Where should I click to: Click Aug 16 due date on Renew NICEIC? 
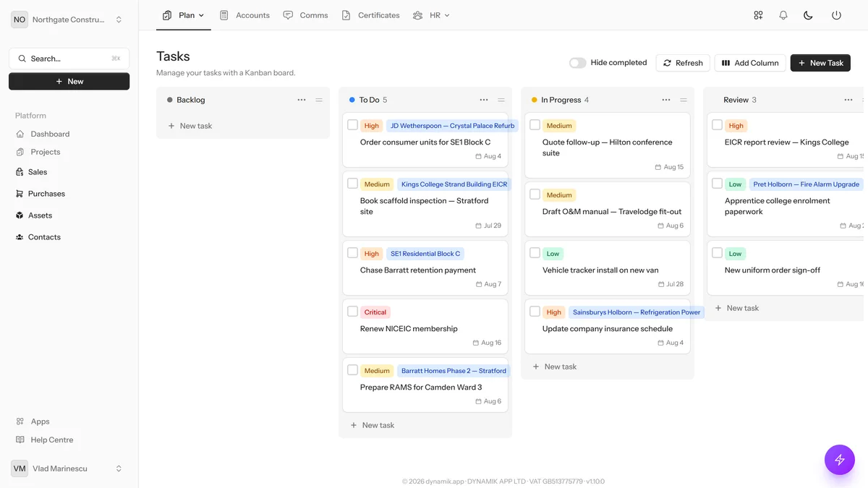pyautogui.click(x=487, y=343)
